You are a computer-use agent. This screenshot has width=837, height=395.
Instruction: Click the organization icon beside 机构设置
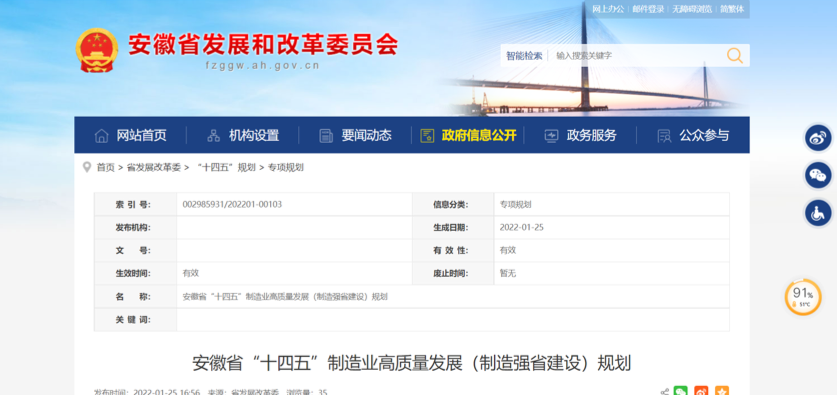click(x=214, y=136)
